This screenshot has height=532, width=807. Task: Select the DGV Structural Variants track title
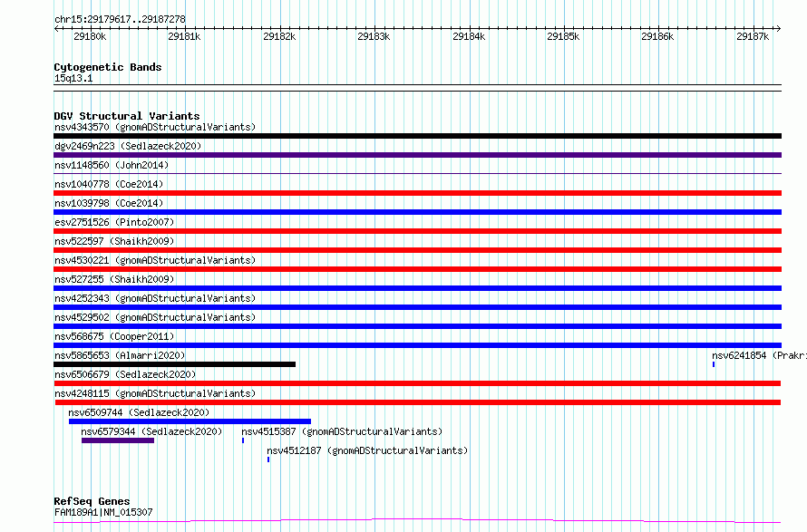(x=127, y=116)
